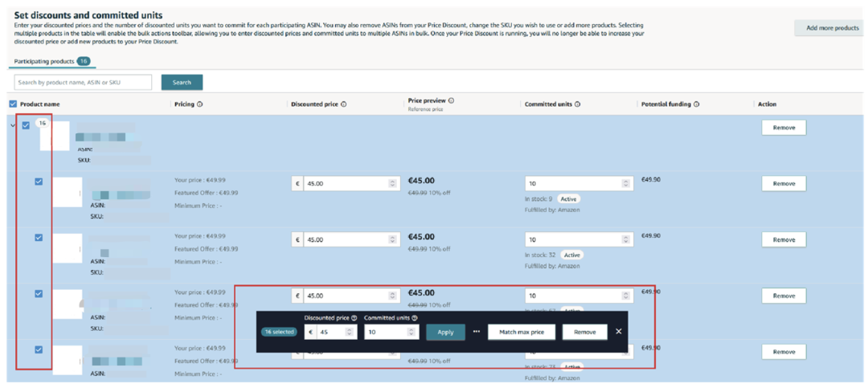Click the Add more products button
This screenshot has height=388, width=868.
point(832,27)
